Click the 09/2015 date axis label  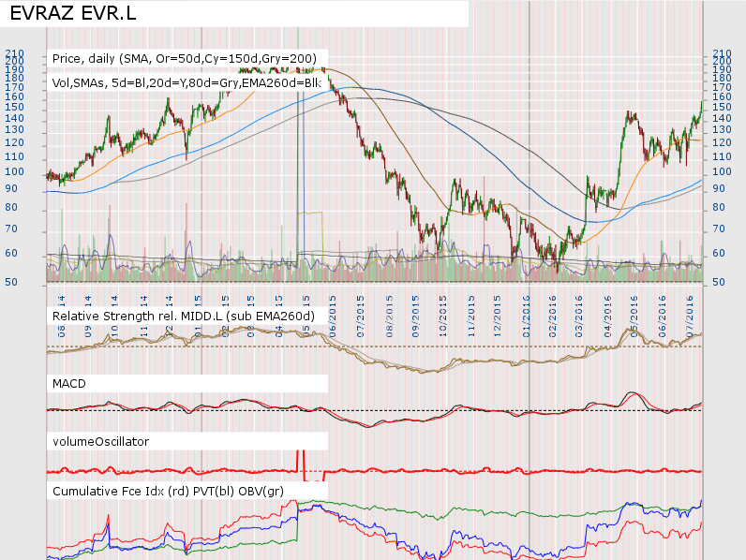pos(416,317)
